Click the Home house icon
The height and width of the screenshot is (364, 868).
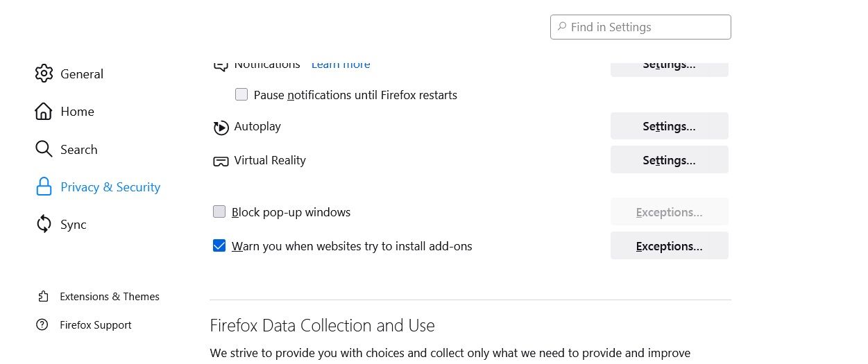pos(44,111)
